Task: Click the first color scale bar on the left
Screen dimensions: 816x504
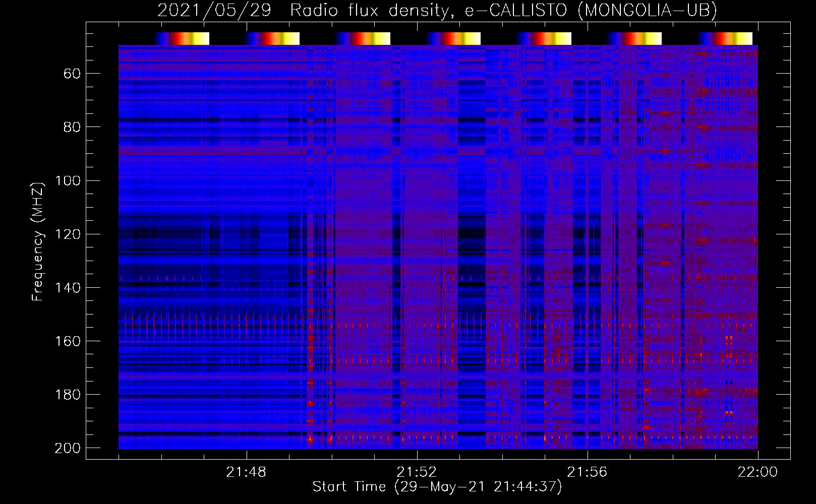Action: coord(182,38)
